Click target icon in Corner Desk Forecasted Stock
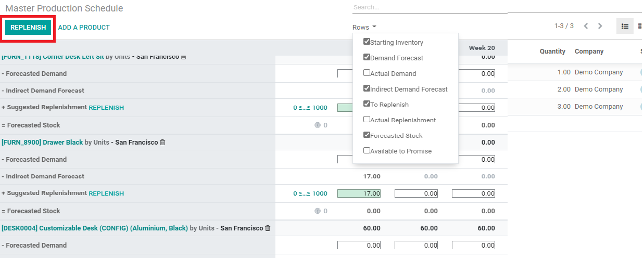 [x=318, y=125]
